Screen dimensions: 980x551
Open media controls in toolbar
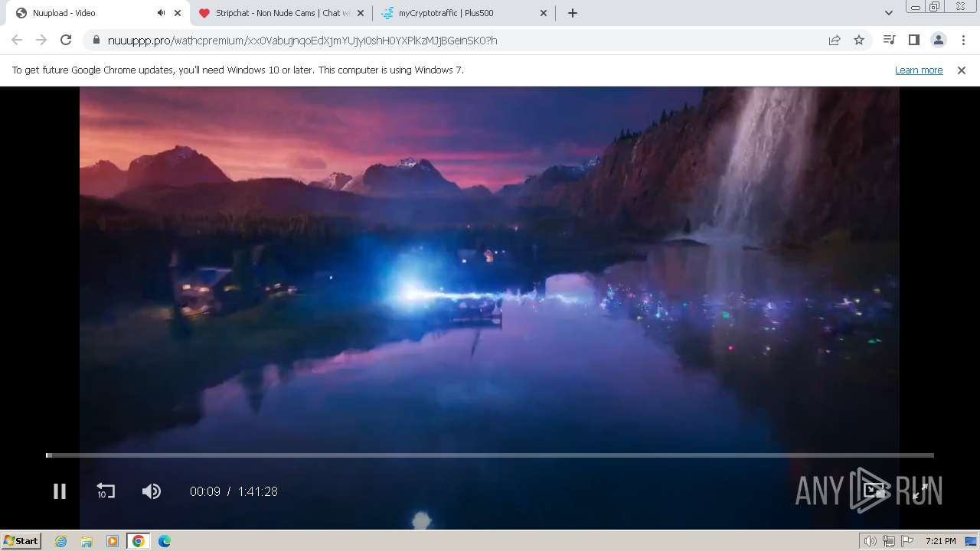(889, 40)
